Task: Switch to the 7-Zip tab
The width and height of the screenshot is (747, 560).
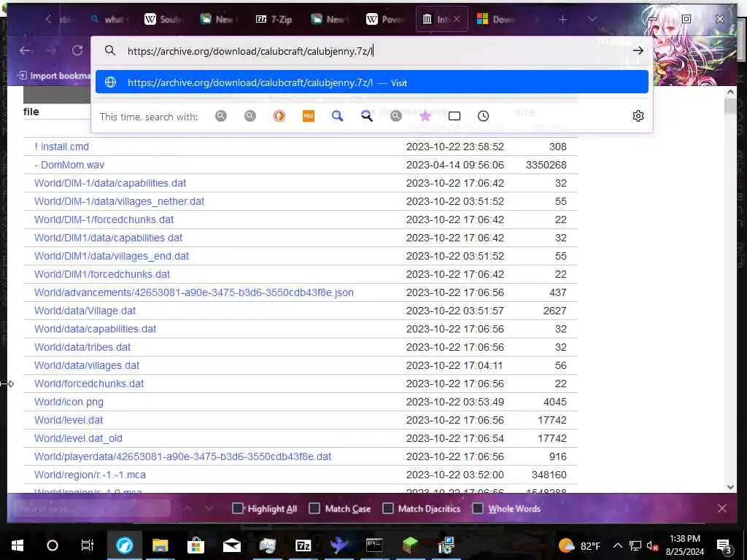Action: pyautogui.click(x=274, y=19)
